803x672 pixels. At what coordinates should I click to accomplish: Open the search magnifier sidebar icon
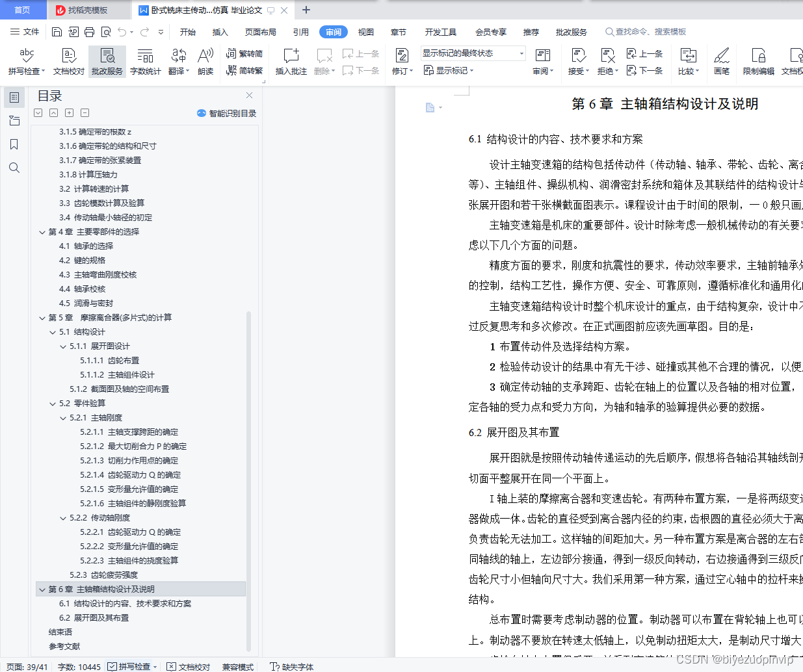(x=14, y=168)
